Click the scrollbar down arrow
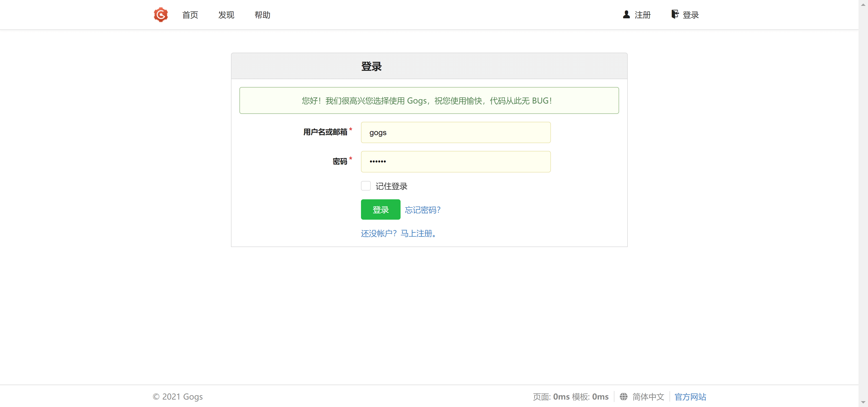868x407 pixels. [863, 403]
